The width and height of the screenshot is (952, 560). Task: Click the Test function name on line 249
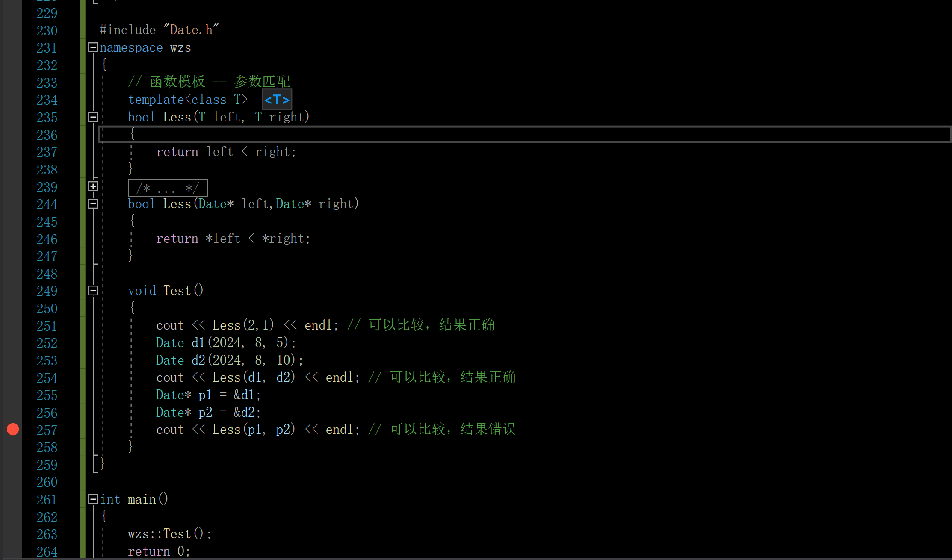[x=177, y=291]
